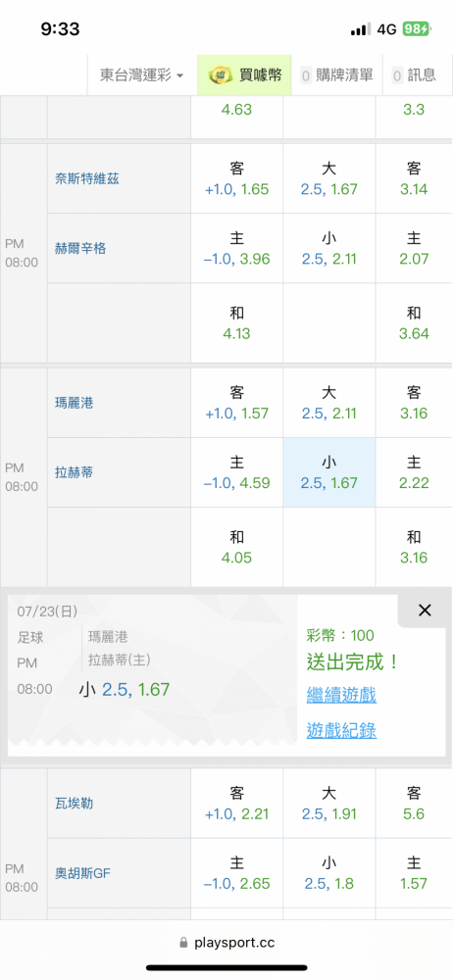Tap the cellular signal bars icon
This screenshot has height=980, width=453.
click(x=361, y=29)
